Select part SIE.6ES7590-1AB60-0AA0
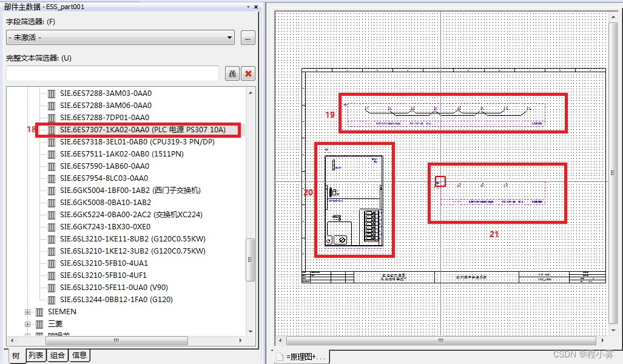This screenshot has height=364, width=623. (x=104, y=166)
